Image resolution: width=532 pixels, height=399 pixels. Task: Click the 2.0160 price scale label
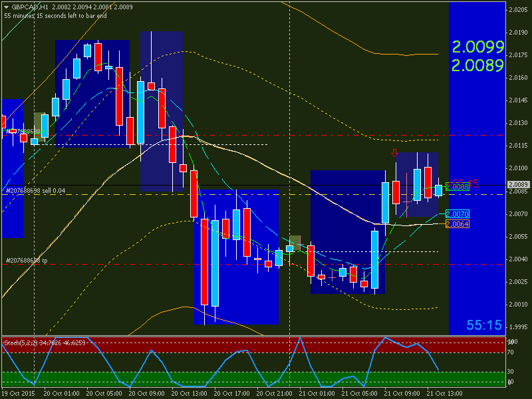(518, 78)
